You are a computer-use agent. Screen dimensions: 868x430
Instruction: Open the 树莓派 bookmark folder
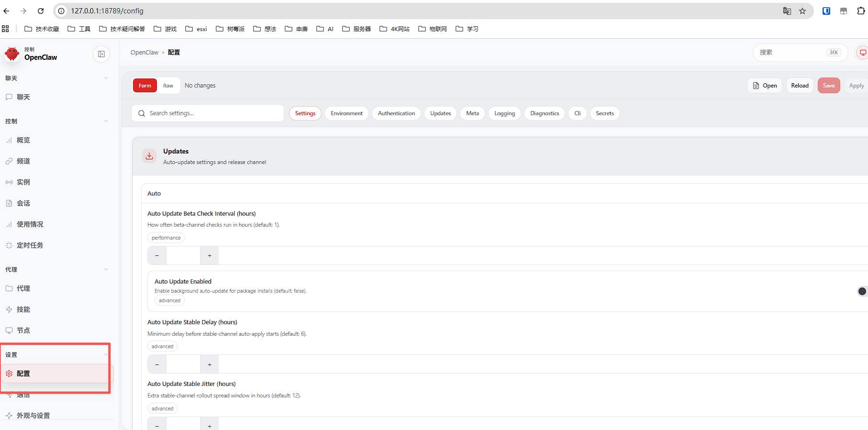click(x=230, y=29)
